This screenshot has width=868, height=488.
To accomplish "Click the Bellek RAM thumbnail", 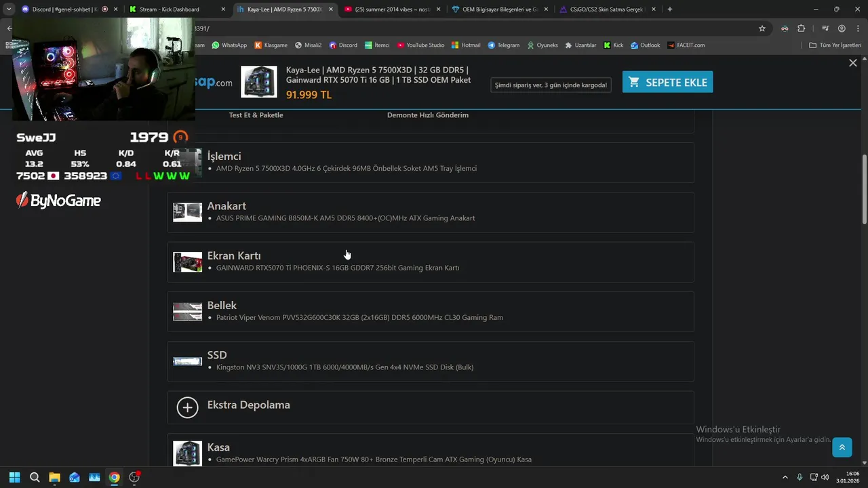I will pyautogui.click(x=187, y=312).
